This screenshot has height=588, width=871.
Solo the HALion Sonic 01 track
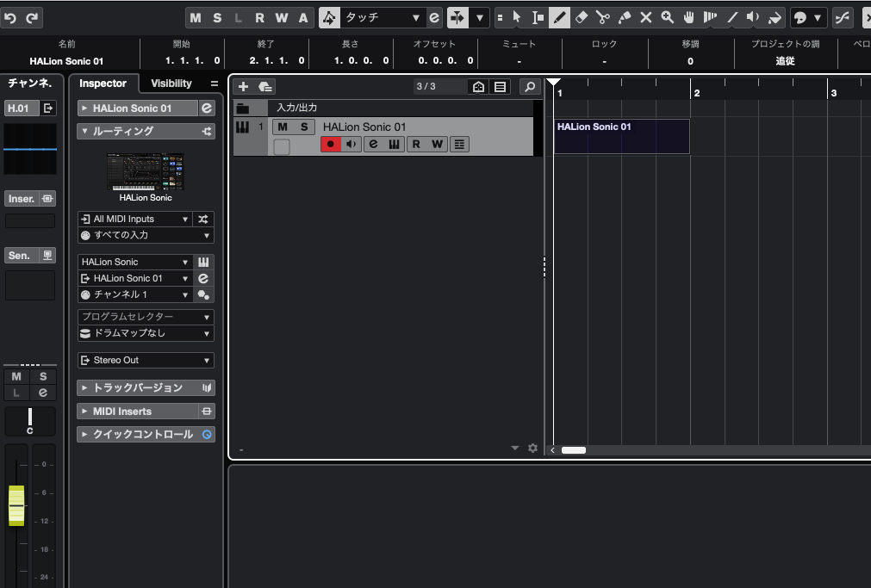click(304, 127)
